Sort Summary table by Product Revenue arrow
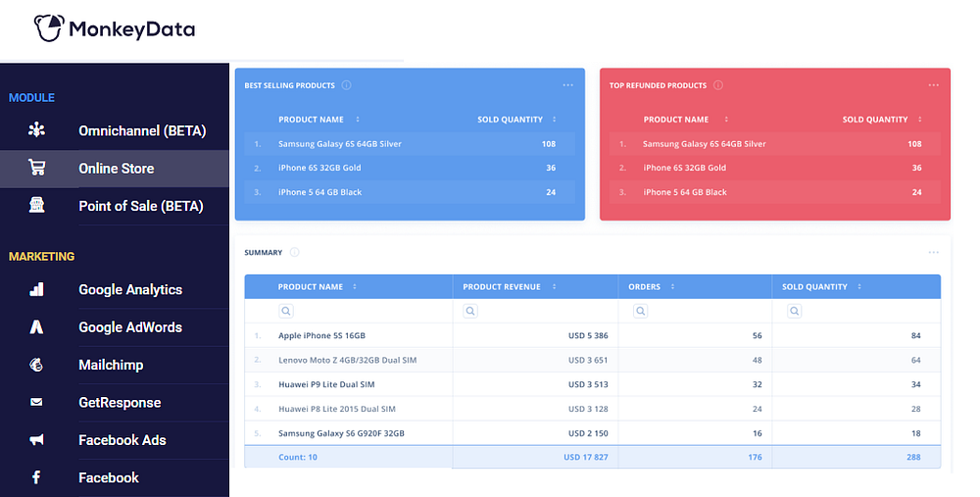Screen dimensions: 980x497 click(554, 287)
